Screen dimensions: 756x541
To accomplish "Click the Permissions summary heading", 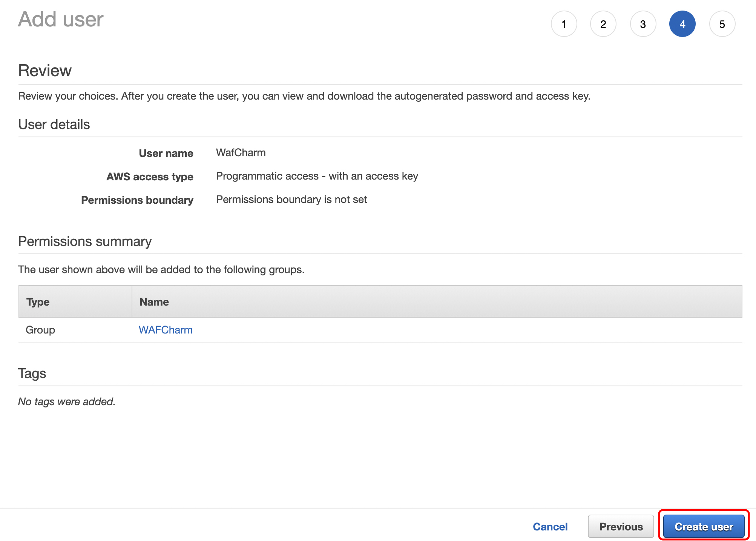I will coord(85,241).
